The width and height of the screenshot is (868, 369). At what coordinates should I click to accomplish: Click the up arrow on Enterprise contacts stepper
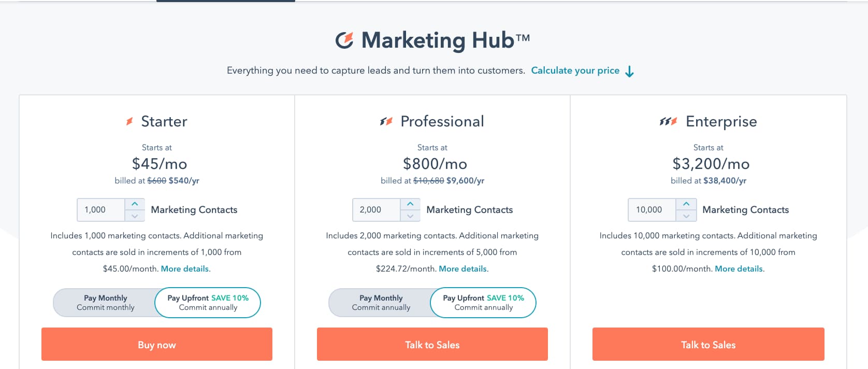tap(687, 204)
